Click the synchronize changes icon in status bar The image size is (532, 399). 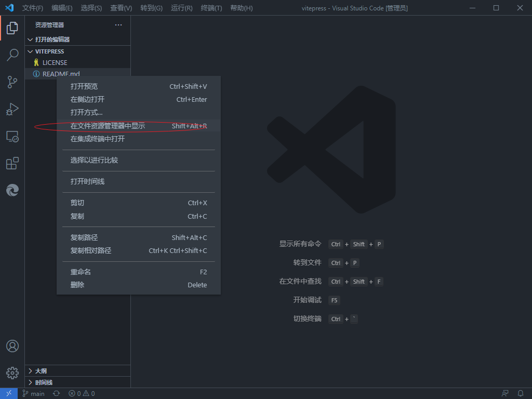(x=56, y=394)
